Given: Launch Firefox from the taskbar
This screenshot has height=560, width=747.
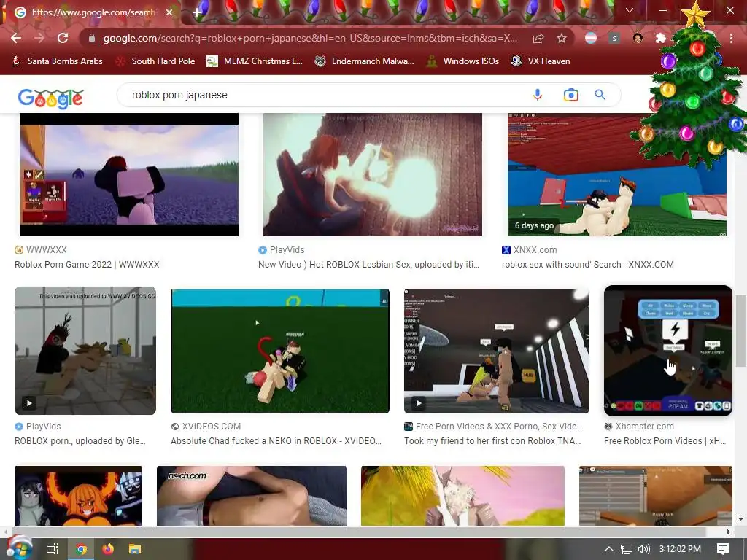Looking at the screenshot, I should [108, 549].
